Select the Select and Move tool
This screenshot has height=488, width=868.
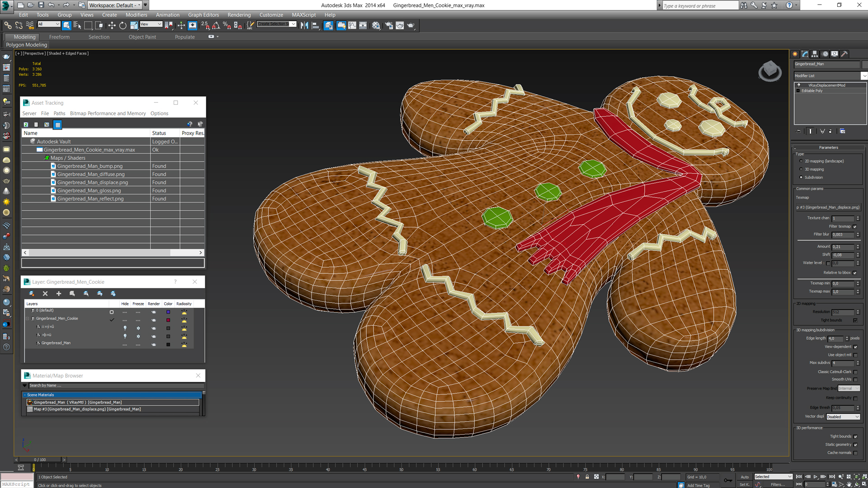click(112, 25)
